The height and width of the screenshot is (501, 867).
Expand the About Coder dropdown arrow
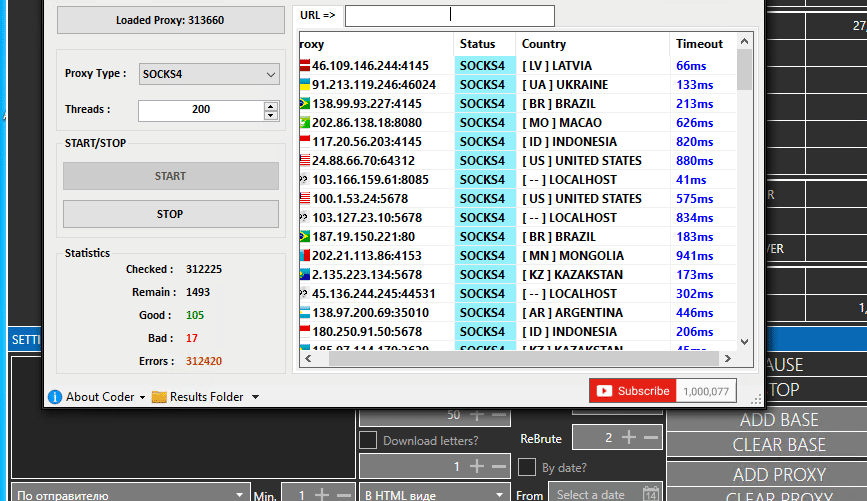[143, 398]
